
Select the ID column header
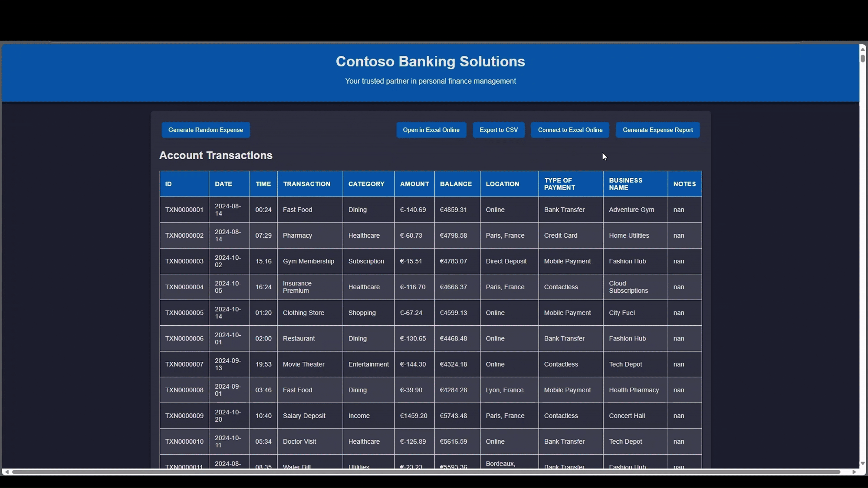(184, 184)
